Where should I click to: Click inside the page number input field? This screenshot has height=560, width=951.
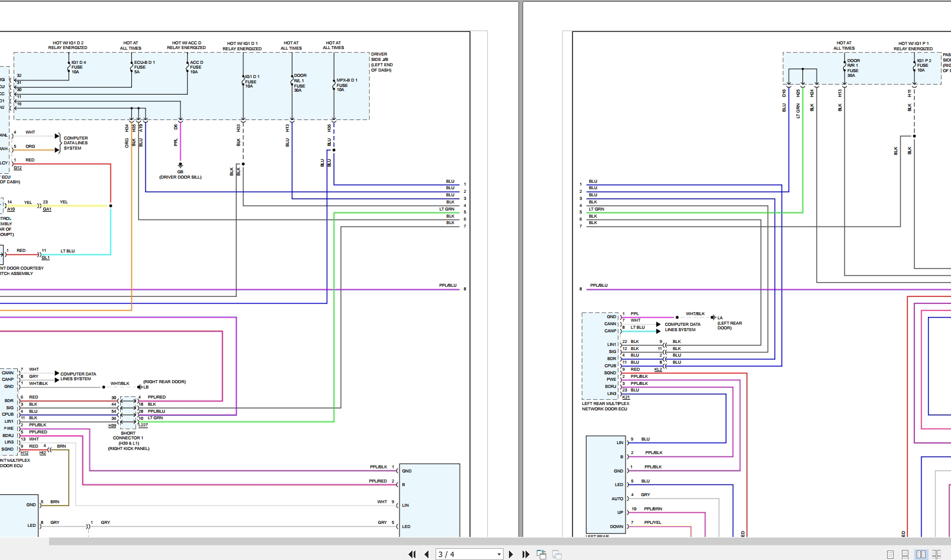[x=456, y=554]
